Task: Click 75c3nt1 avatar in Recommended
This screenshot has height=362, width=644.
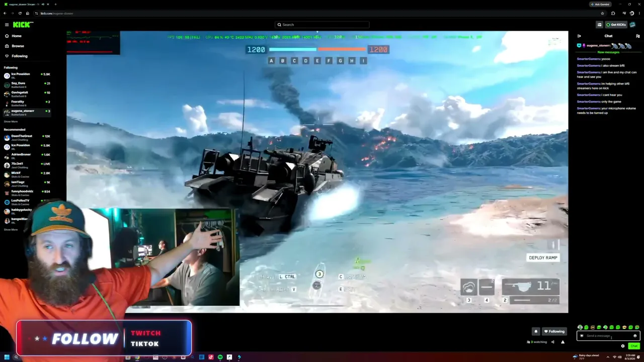Action: pyautogui.click(x=7, y=165)
